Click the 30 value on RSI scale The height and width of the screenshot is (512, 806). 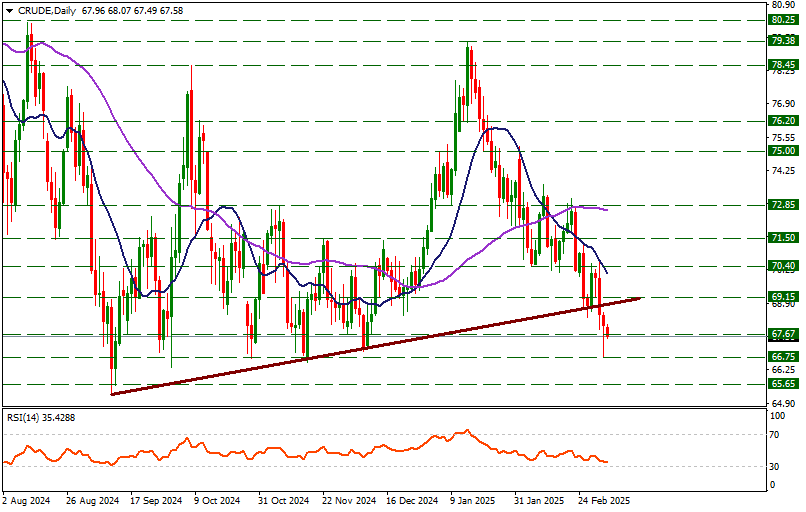[776, 467]
